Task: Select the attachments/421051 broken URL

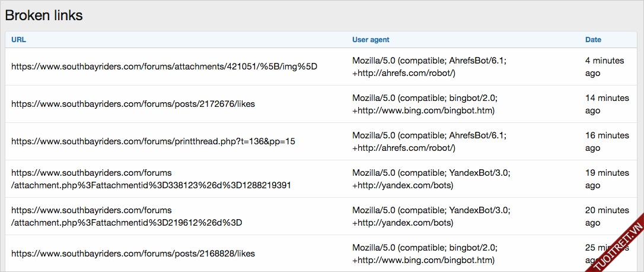Action: click(x=164, y=67)
